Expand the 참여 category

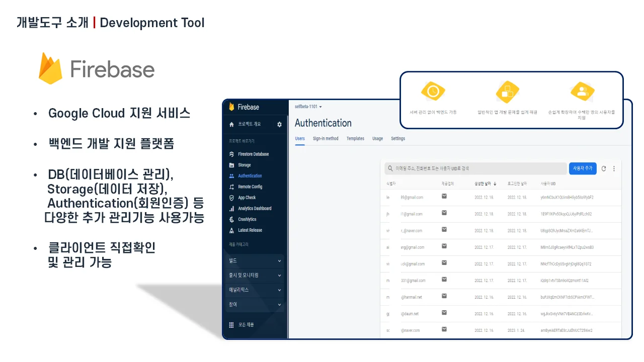256,304
